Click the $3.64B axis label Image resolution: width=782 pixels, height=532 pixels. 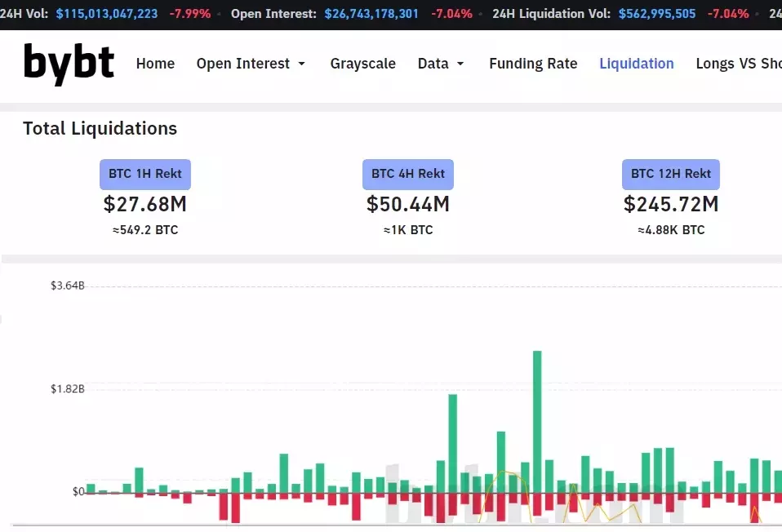(x=67, y=286)
